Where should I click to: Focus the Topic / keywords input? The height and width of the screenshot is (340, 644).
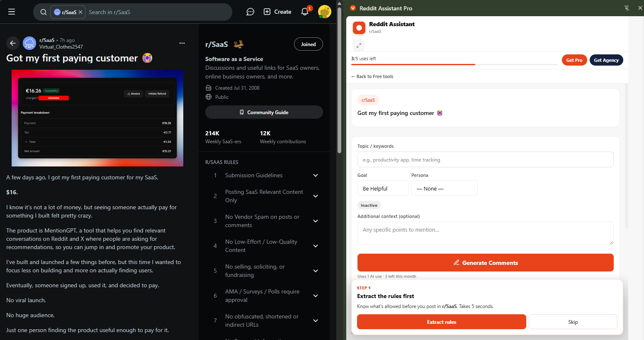(x=485, y=160)
